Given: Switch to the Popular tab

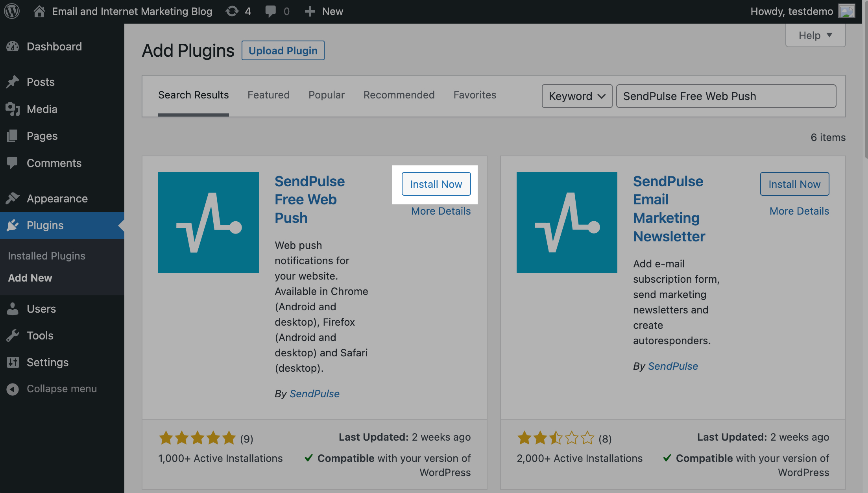Looking at the screenshot, I should point(326,95).
